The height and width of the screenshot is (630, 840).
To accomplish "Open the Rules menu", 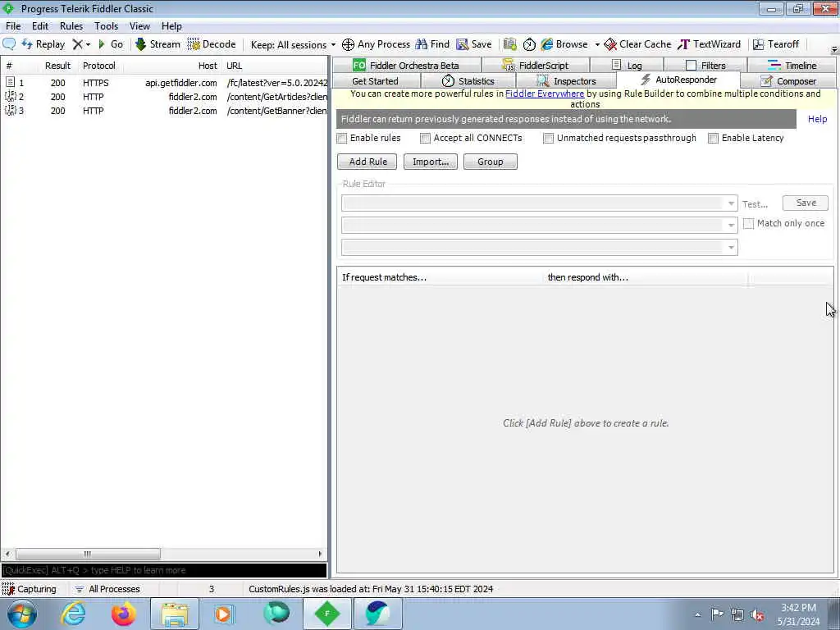I will tap(71, 26).
